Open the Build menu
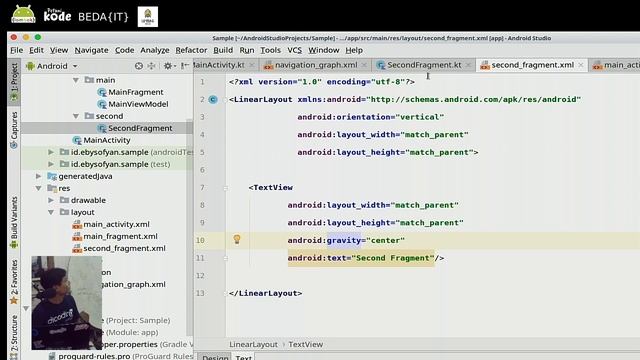The image size is (640, 360). [x=223, y=50]
